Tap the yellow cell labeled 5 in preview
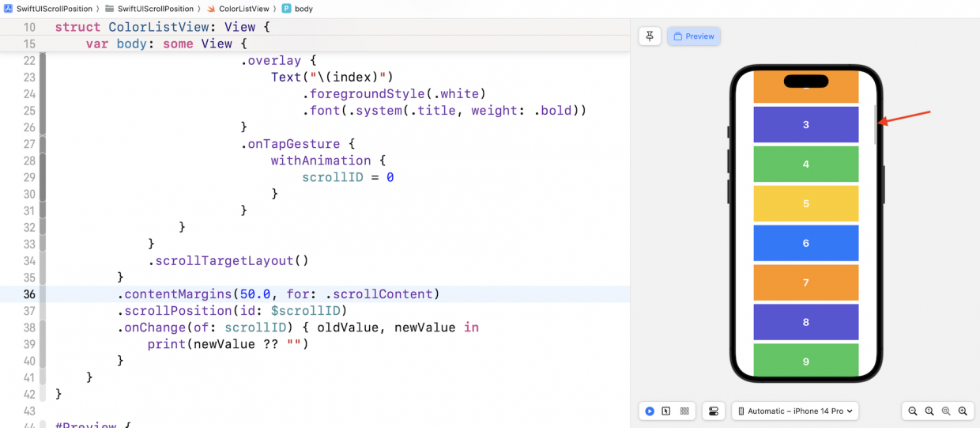This screenshot has width=980, height=428. (x=805, y=203)
